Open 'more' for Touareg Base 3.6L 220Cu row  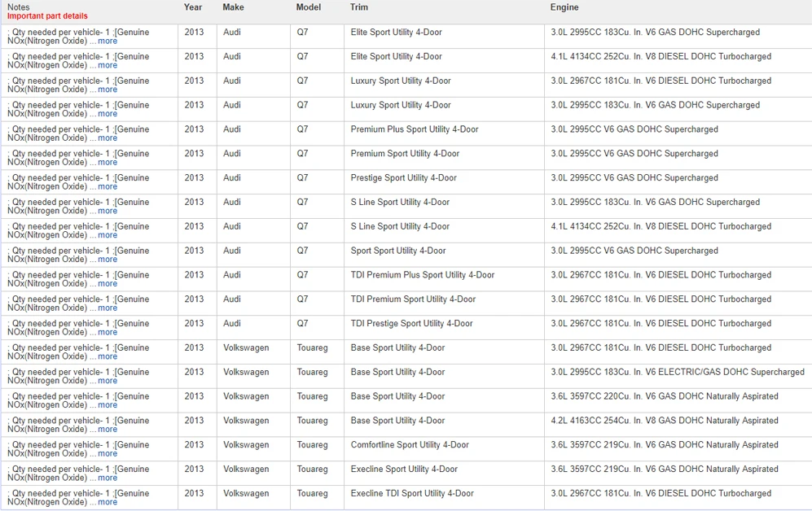(108, 405)
